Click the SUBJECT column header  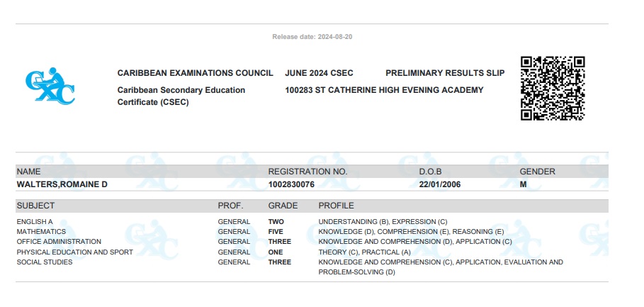(35, 206)
